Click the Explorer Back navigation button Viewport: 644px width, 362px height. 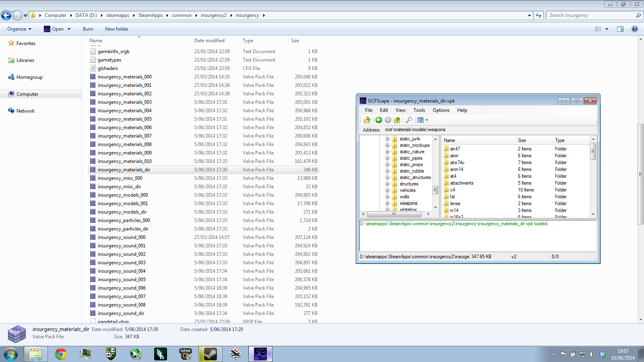point(6,15)
